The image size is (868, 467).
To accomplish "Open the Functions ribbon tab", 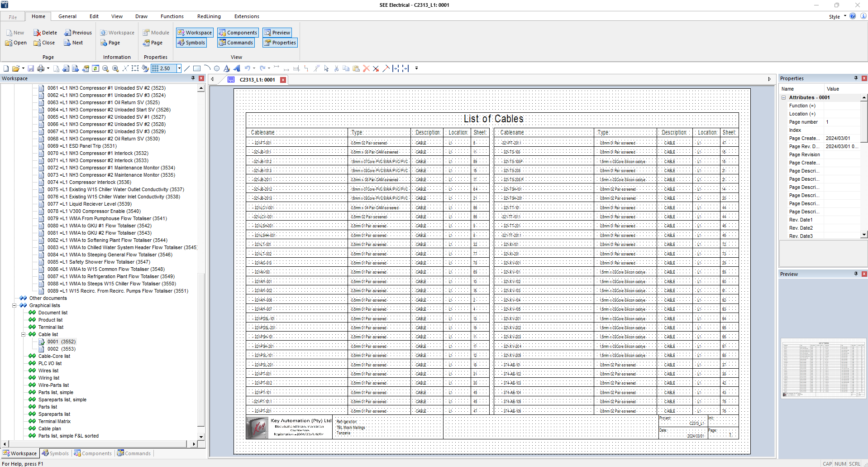I will coord(172,16).
